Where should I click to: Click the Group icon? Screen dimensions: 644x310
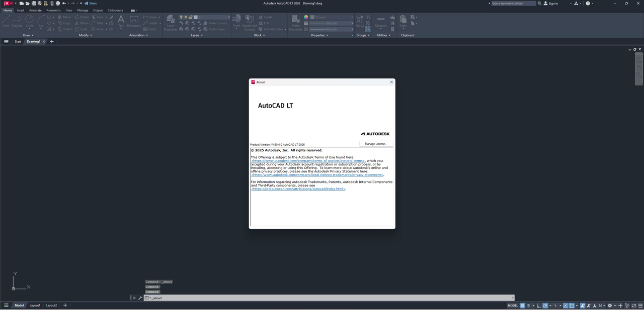click(360, 21)
